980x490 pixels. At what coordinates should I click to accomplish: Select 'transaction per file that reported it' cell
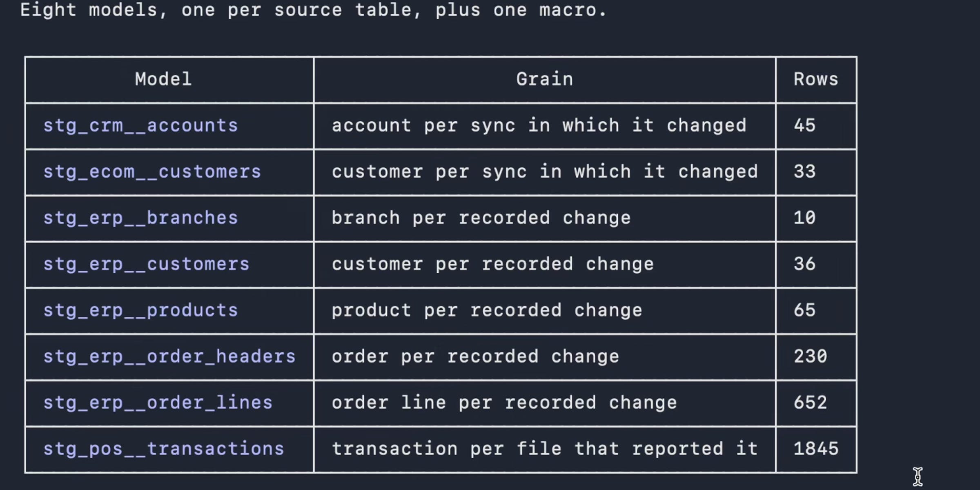click(x=544, y=449)
